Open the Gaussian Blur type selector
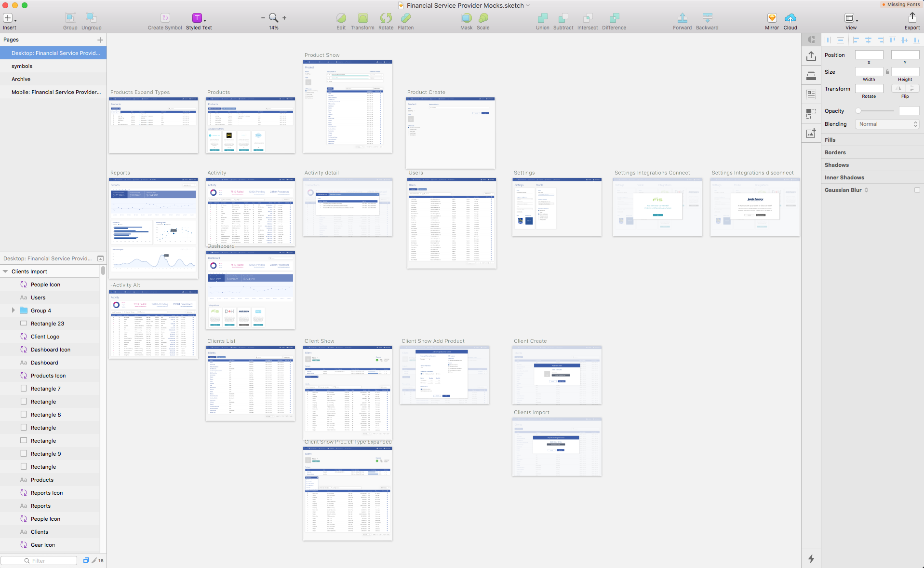Image resolution: width=924 pixels, height=568 pixels. coord(866,190)
